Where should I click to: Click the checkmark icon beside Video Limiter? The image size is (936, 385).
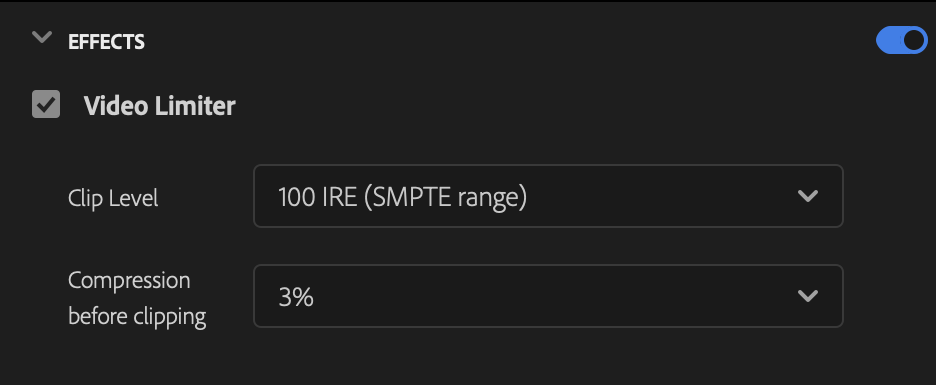[x=46, y=104]
